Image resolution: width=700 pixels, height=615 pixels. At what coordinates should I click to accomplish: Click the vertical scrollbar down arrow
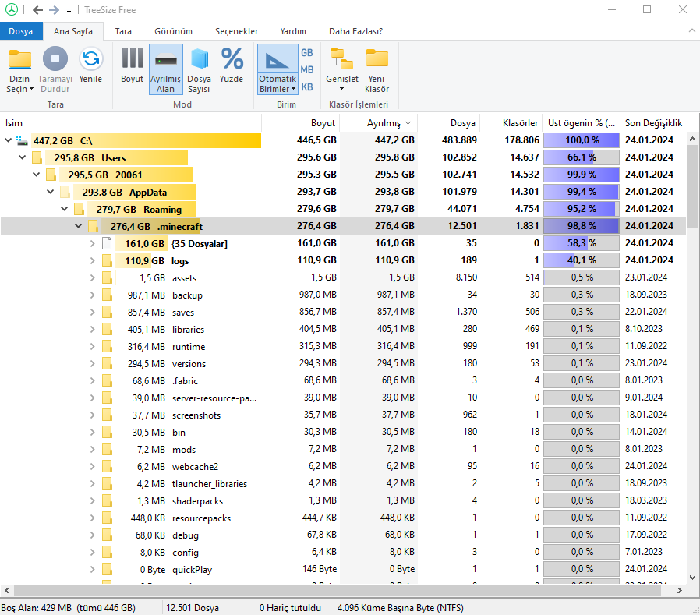point(692,577)
